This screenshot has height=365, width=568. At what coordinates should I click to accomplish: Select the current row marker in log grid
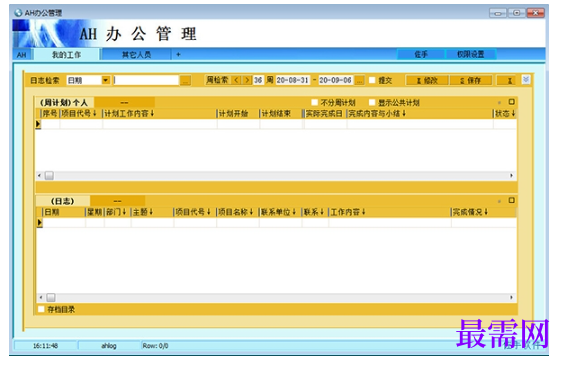point(39,223)
